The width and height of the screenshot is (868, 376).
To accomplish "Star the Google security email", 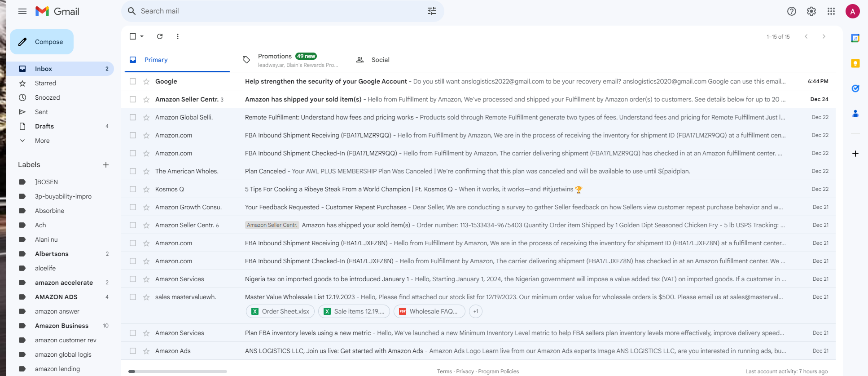I will [x=146, y=81].
